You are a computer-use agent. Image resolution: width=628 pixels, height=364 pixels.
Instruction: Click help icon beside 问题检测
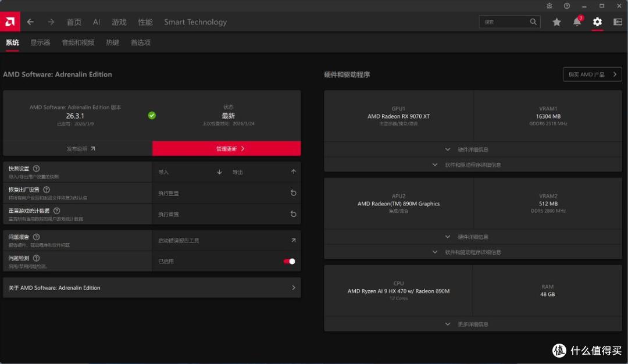pyautogui.click(x=37, y=258)
